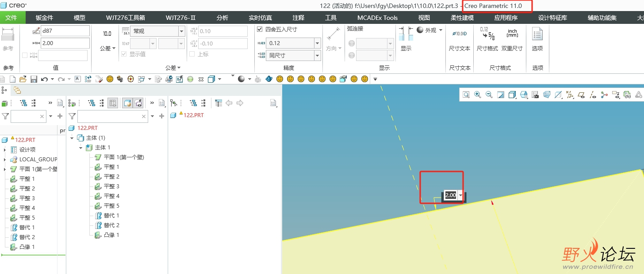The image size is (644, 274).
Task: Toggle the Annotation Display icon
Action: (x=616, y=95)
